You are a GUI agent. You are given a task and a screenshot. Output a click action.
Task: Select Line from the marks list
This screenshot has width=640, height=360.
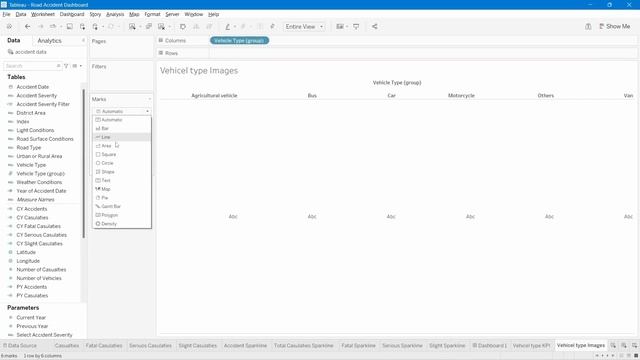pos(122,137)
